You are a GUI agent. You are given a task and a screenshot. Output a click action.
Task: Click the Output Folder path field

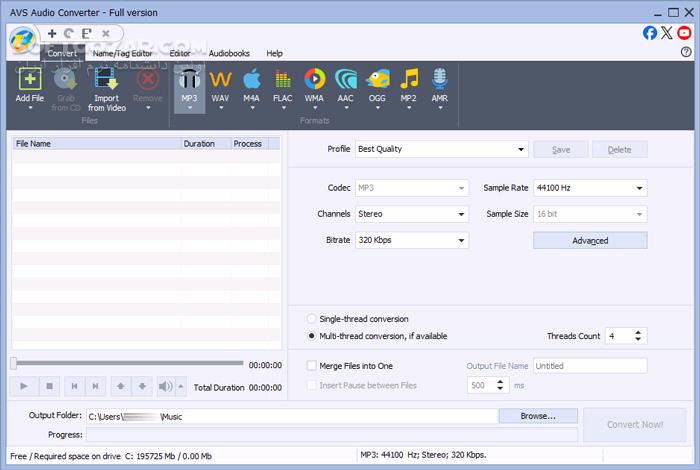292,416
